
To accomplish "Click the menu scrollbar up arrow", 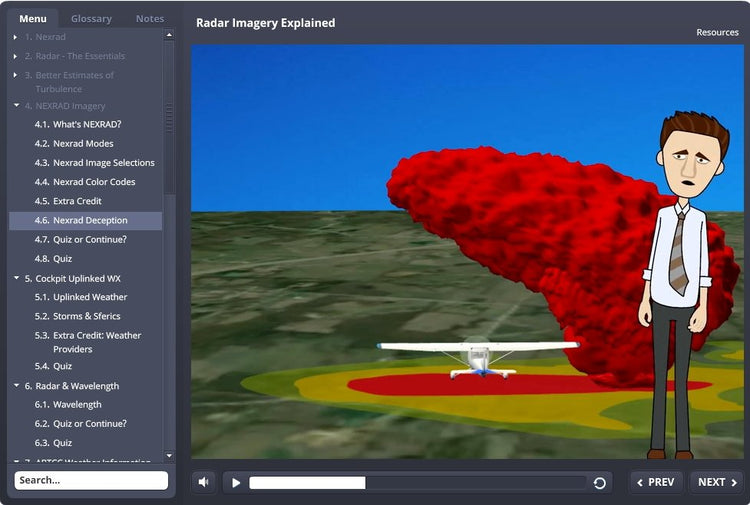I will 169,35.
